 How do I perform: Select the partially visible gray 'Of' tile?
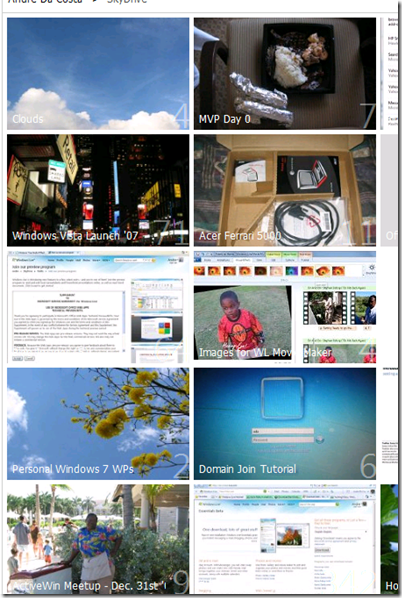point(389,190)
